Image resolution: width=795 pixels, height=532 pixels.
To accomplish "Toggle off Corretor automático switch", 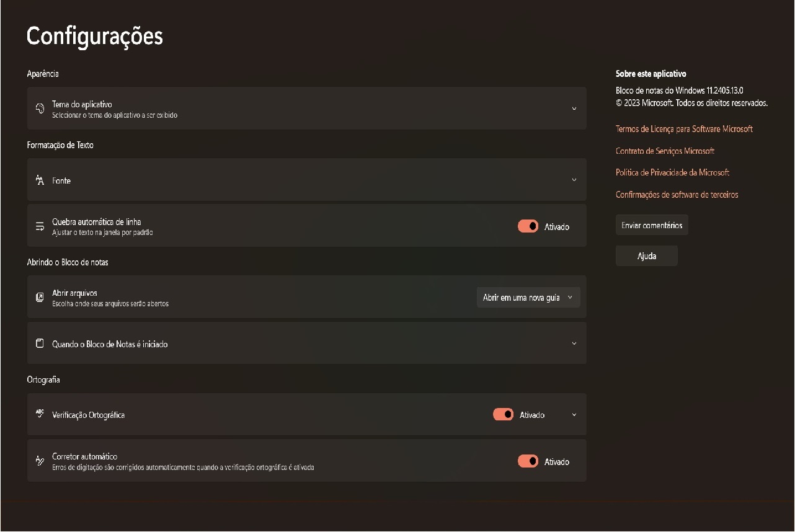I will [528, 461].
